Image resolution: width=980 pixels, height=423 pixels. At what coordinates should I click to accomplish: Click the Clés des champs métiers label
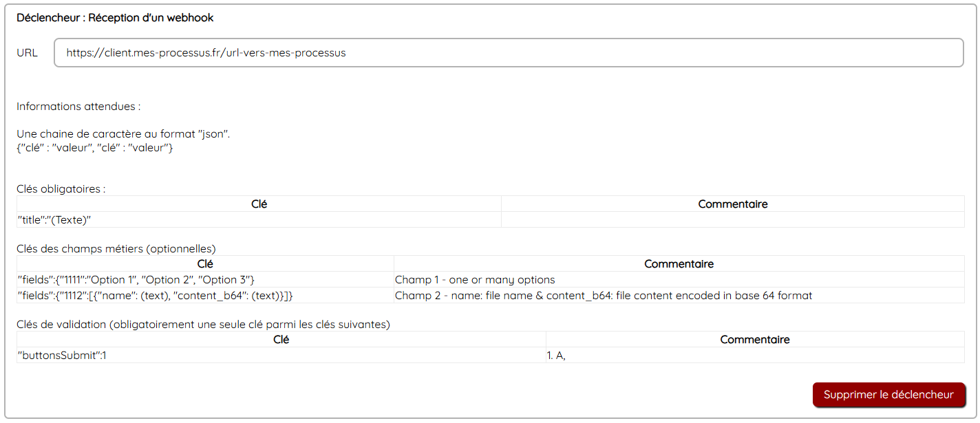116,248
